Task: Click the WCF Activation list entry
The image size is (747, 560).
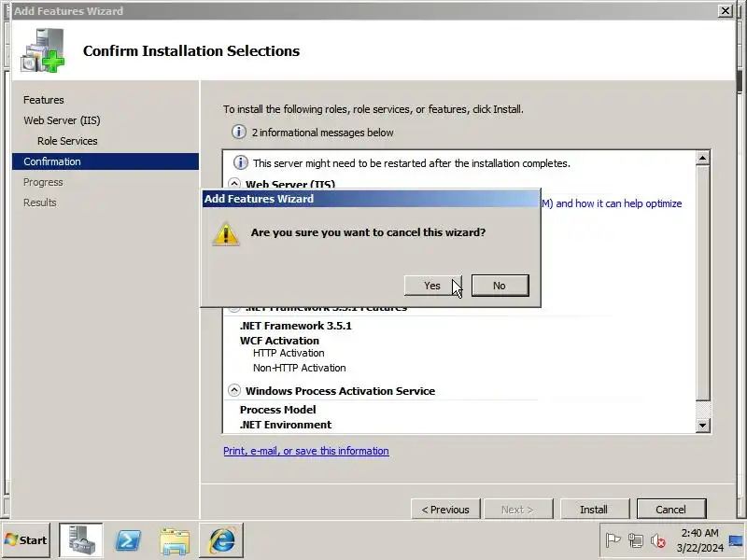Action: coord(279,341)
